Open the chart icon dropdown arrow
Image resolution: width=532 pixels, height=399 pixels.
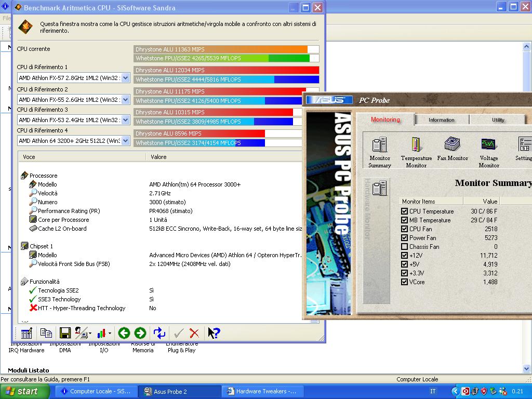tap(110, 333)
